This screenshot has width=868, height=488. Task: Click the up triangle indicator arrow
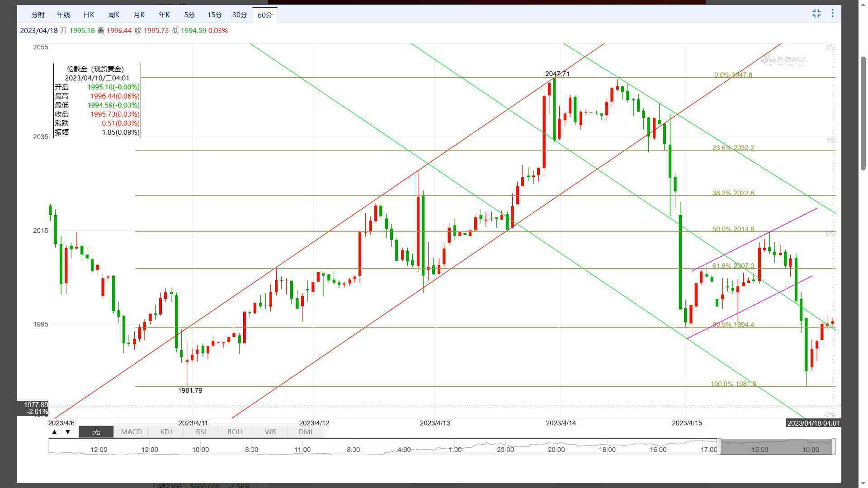(54, 432)
